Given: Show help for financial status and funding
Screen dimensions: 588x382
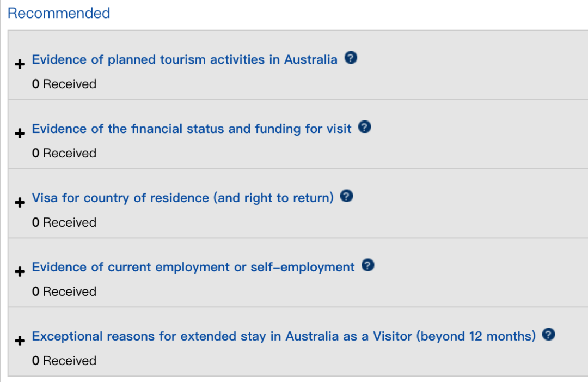Looking at the screenshot, I should click(365, 127).
